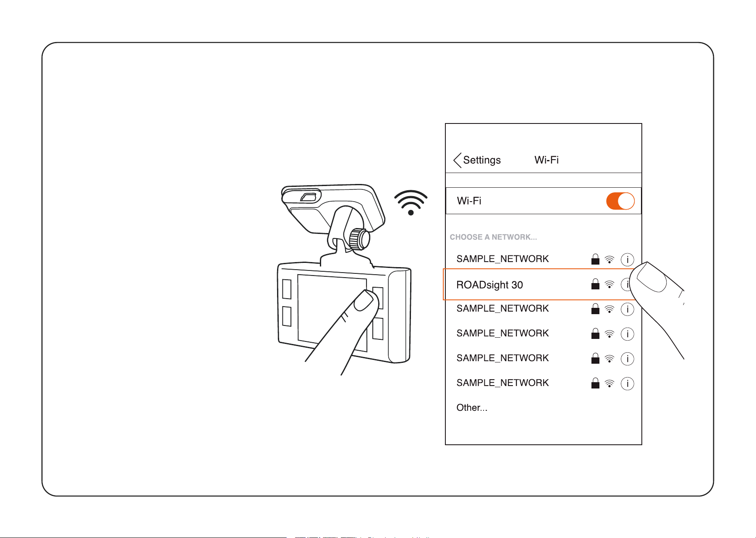This screenshot has width=756, height=538.
Task: Click the signal icon on ROADsight 30 row
Action: pos(610,284)
